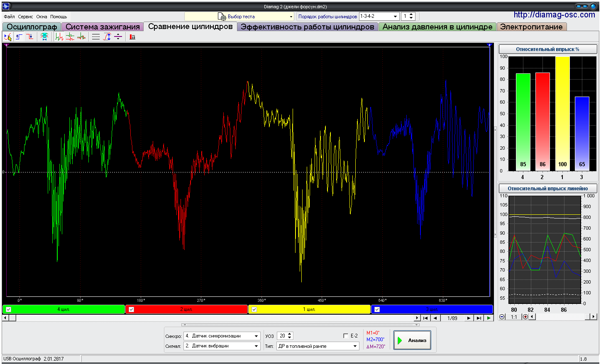Toggle the 4 цил. green checkbox

[x=9, y=309]
